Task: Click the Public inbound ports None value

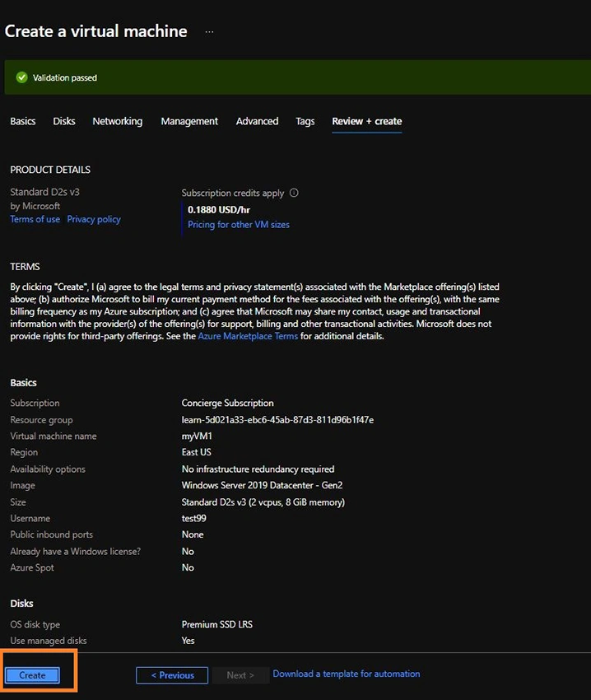Action: pyautogui.click(x=193, y=534)
